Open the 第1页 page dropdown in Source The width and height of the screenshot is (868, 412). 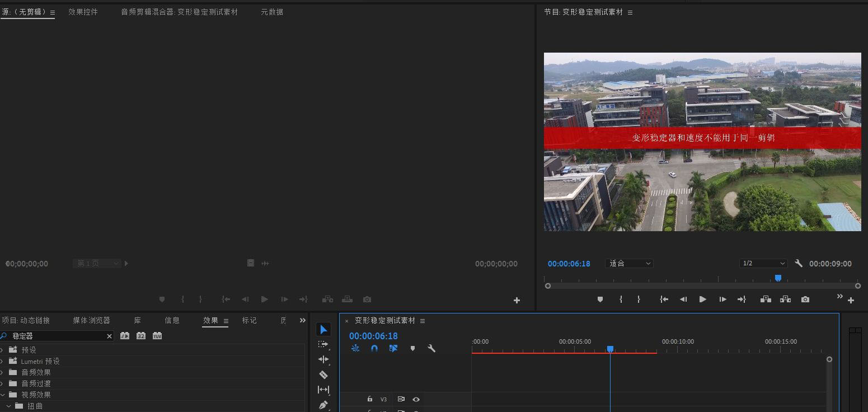click(97, 263)
